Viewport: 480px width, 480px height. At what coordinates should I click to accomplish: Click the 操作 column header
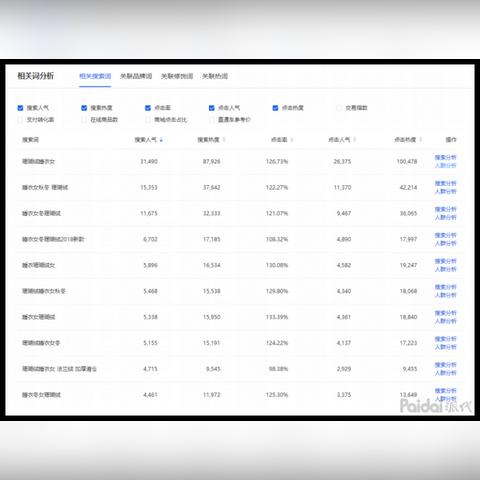click(451, 140)
